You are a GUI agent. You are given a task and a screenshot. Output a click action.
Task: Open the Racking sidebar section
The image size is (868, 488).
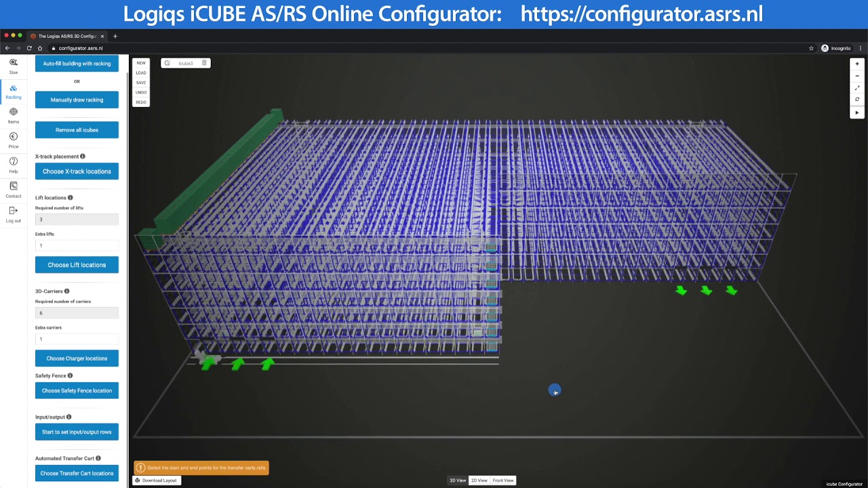point(14,92)
